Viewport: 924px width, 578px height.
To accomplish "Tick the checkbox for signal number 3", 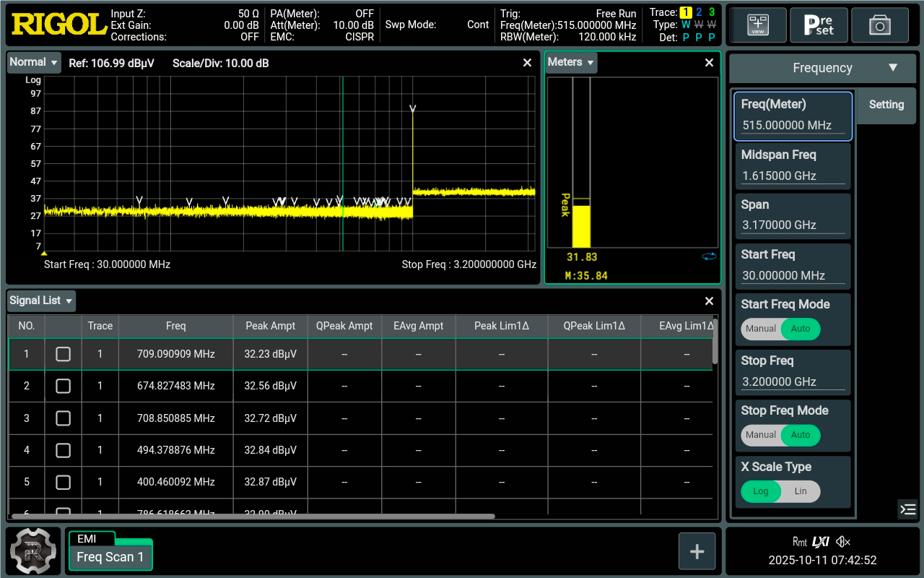I will point(64,418).
